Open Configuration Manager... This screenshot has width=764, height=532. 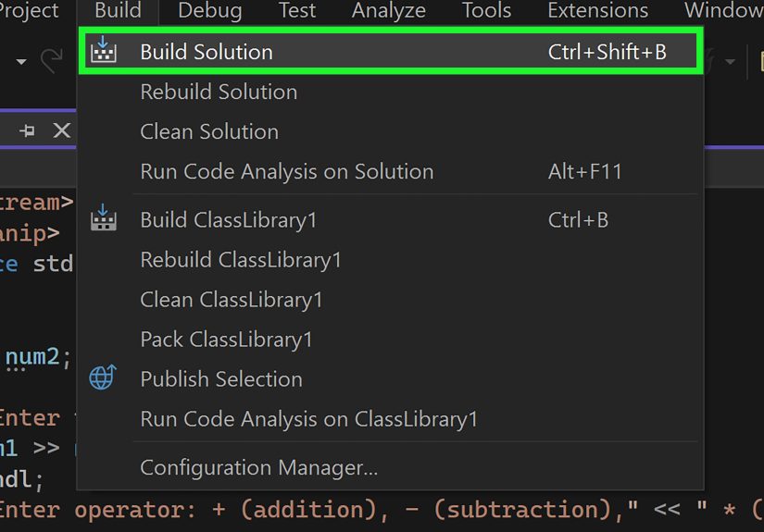[391, 468]
